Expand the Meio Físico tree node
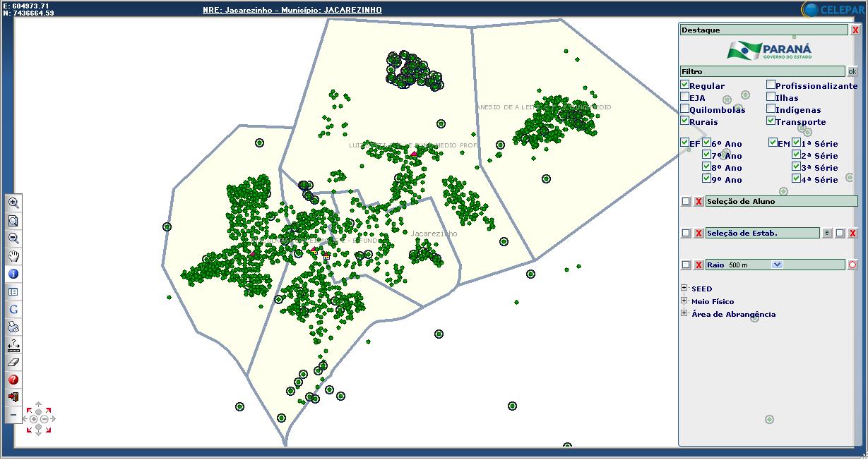This screenshot has width=868, height=460. 684,301
